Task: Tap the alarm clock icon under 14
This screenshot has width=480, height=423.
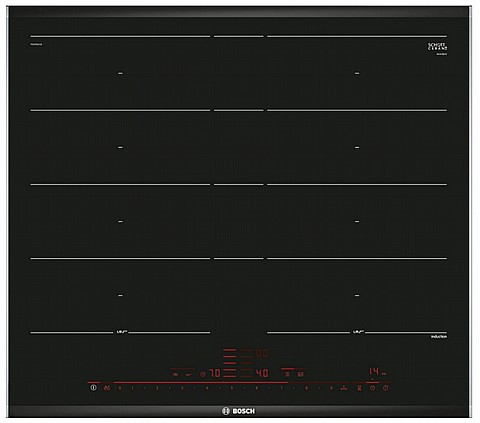Action: pos(373,388)
